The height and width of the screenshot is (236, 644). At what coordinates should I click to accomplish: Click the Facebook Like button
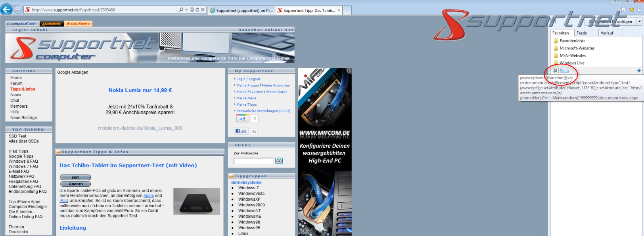(241, 131)
